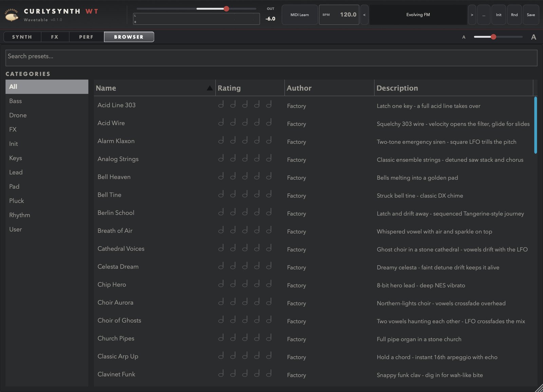
Task: Switch to the PERF tab
Action: [x=86, y=37]
